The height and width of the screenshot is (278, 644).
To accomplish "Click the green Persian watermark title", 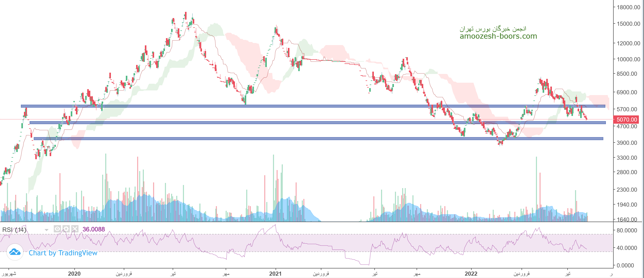I will click(493, 28).
